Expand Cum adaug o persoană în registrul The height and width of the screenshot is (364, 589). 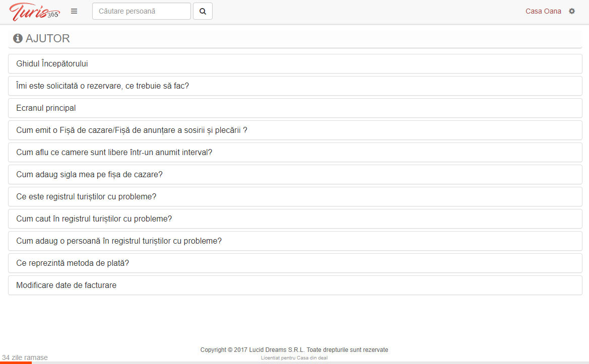[295, 241]
